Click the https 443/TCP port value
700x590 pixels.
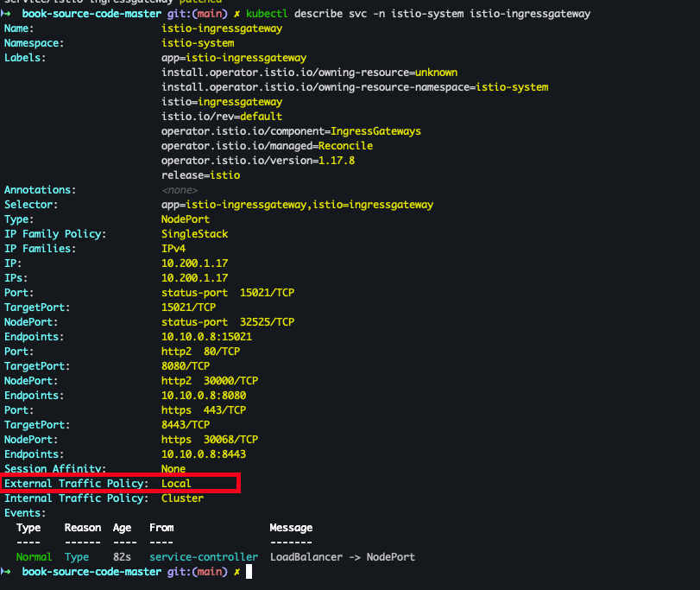(204, 410)
